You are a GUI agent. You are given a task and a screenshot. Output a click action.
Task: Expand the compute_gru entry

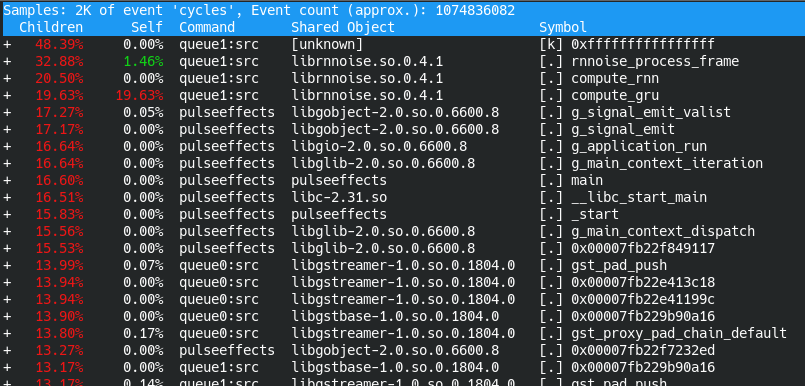click(7, 95)
